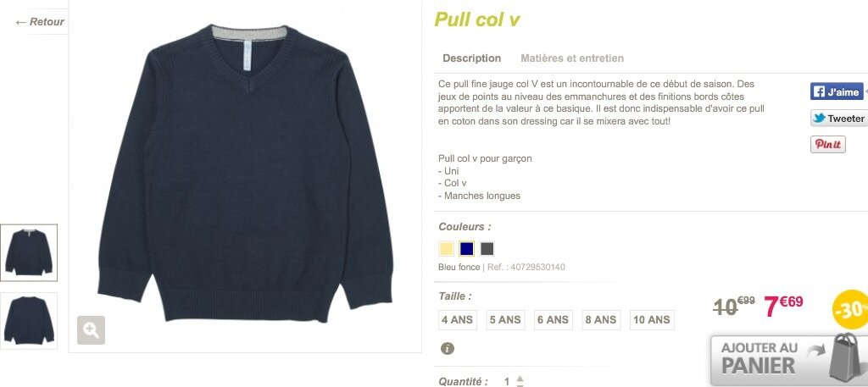View the second sweater thumbnail
Viewport: 868px width, 387px height.
(x=29, y=321)
